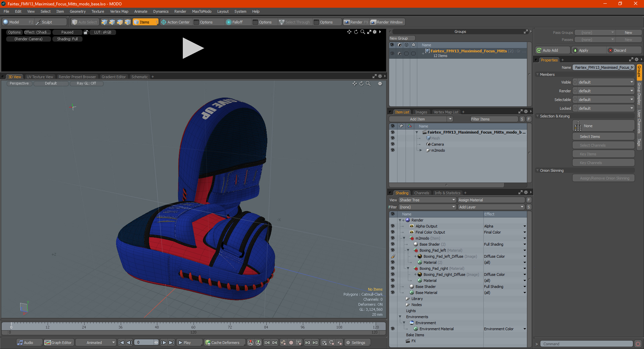Viewport: 644px width, 349px height.
Task: Collapse Boxing_Pad_right material group
Action: point(408,268)
